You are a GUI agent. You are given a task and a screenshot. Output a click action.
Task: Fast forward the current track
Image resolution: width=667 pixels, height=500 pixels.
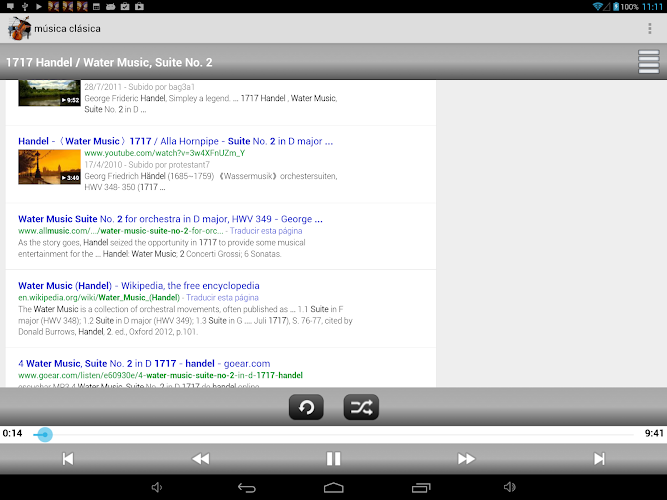pyautogui.click(x=466, y=459)
